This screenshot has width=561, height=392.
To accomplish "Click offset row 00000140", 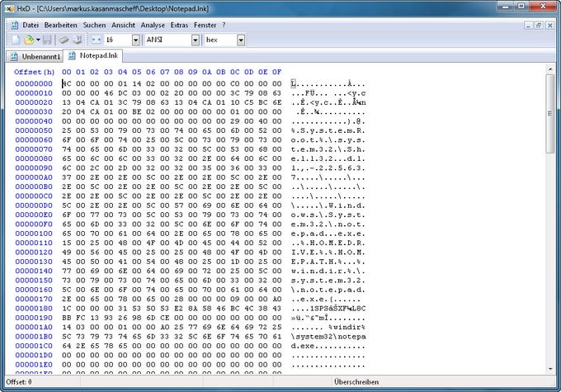I will pos(34,271).
